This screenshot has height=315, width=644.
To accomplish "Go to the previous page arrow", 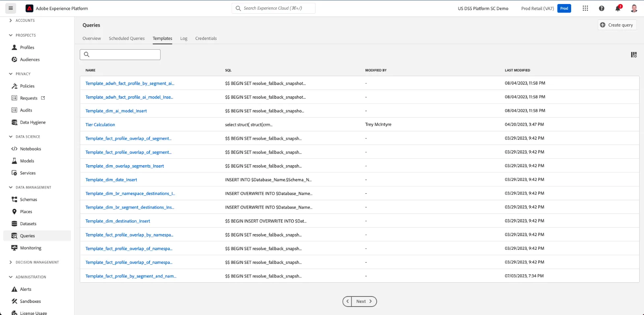I will click(x=347, y=301).
